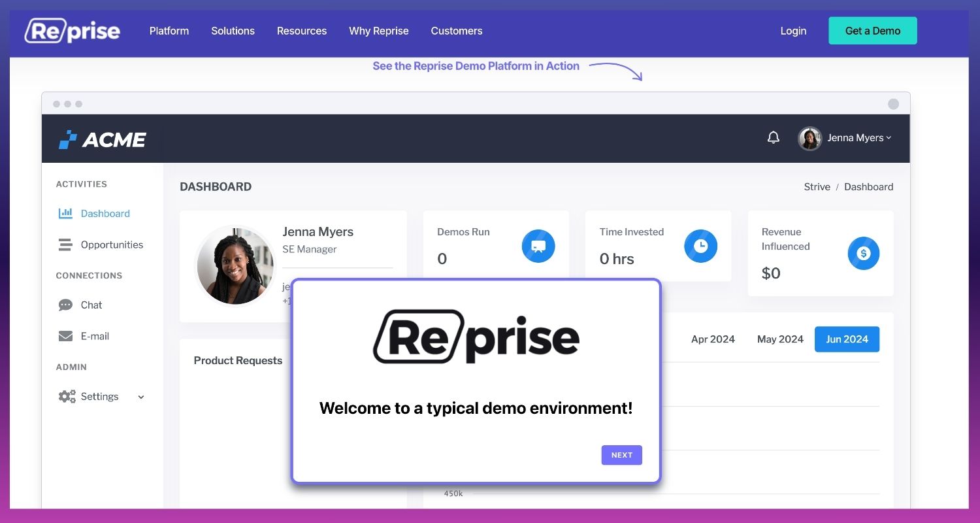980x523 pixels.
Task: Open notifications bell icon
Action: coord(774,137)
